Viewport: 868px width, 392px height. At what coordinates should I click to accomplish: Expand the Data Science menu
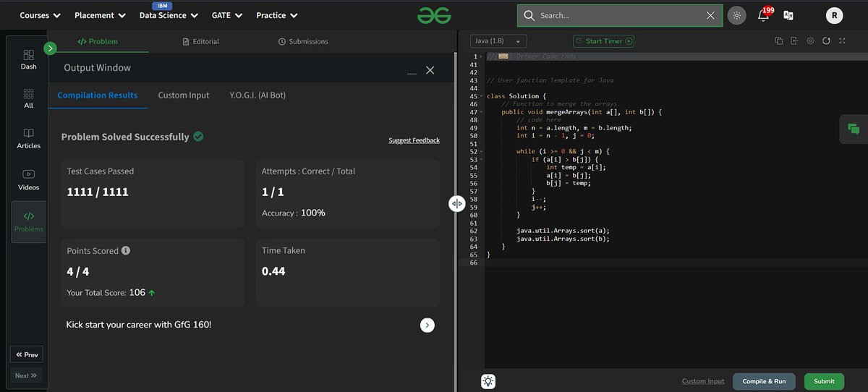click(169, 15)
